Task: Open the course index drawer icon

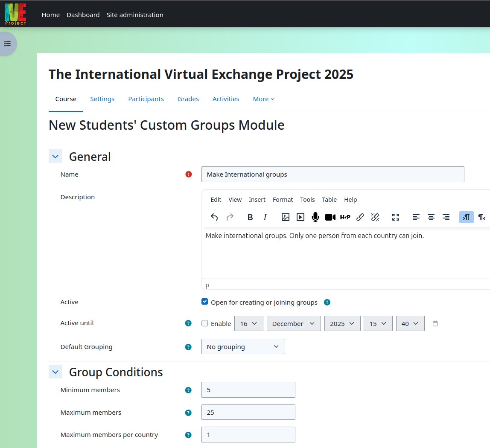Action: tap(8, 44)
